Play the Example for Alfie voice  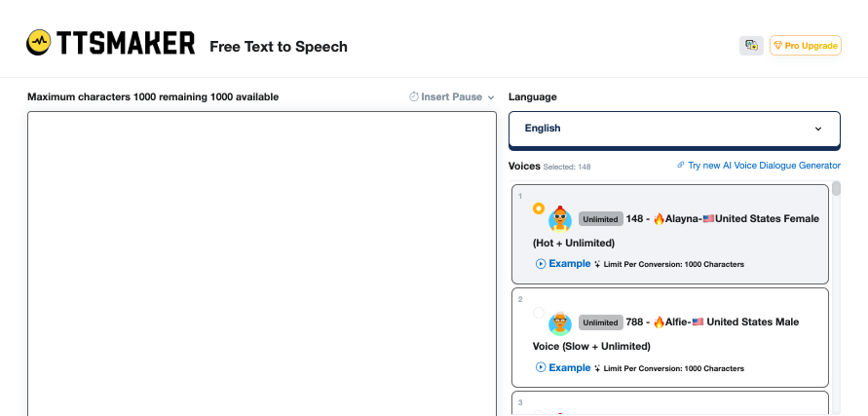[x=563, y=368]
